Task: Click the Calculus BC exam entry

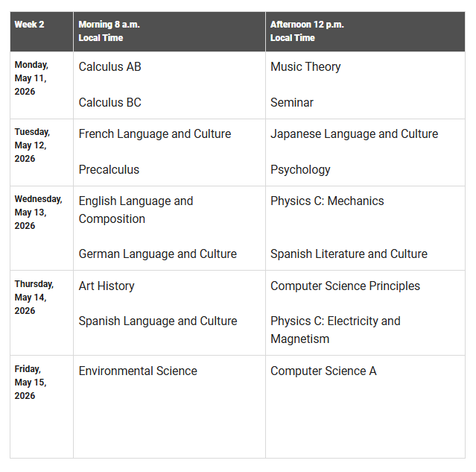Action: coord(110,102)
